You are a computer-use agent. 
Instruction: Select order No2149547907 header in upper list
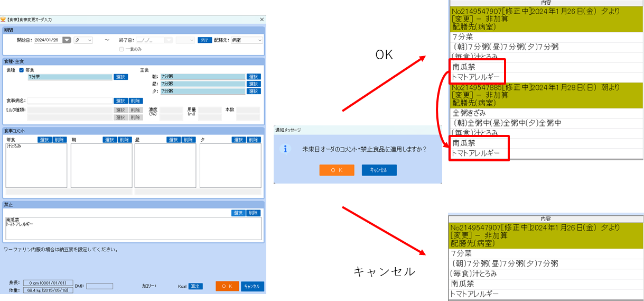546,19
